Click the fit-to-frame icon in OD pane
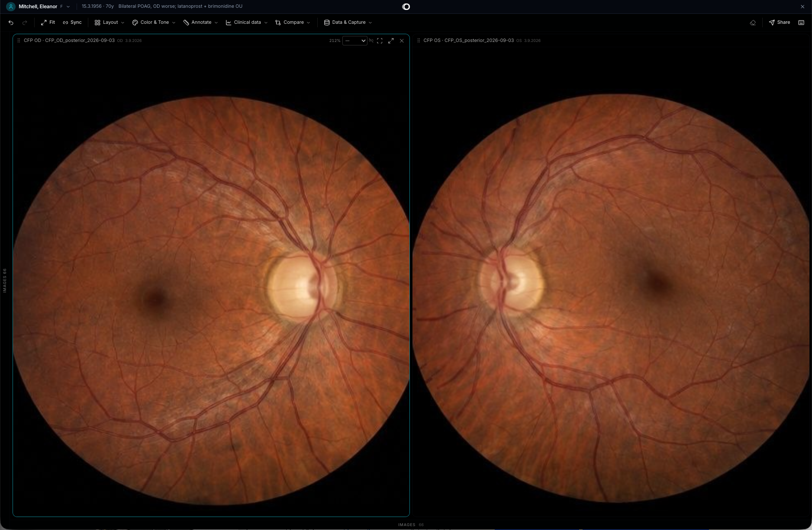The width and height of the screenshot is (812, 530). click(x=380, y=41)
